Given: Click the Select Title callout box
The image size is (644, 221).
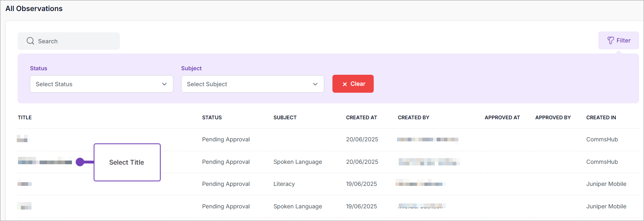Looking at the screenshot, I should (127, 162).
